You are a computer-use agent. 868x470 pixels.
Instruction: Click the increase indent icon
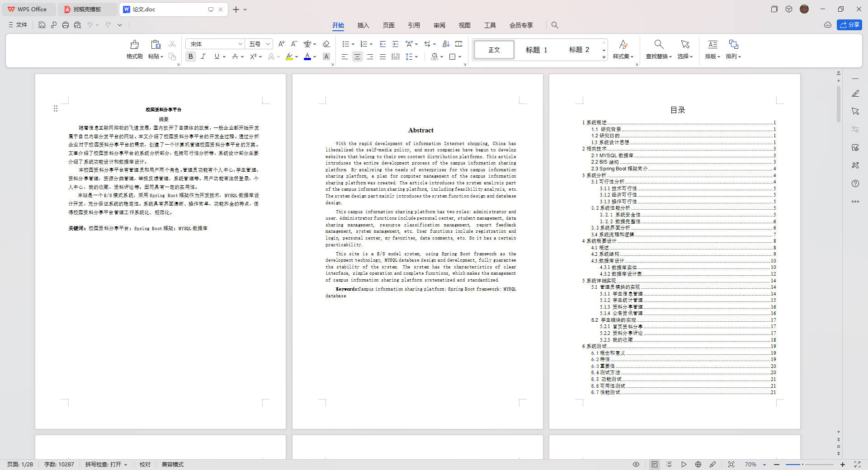pos(395,44)
